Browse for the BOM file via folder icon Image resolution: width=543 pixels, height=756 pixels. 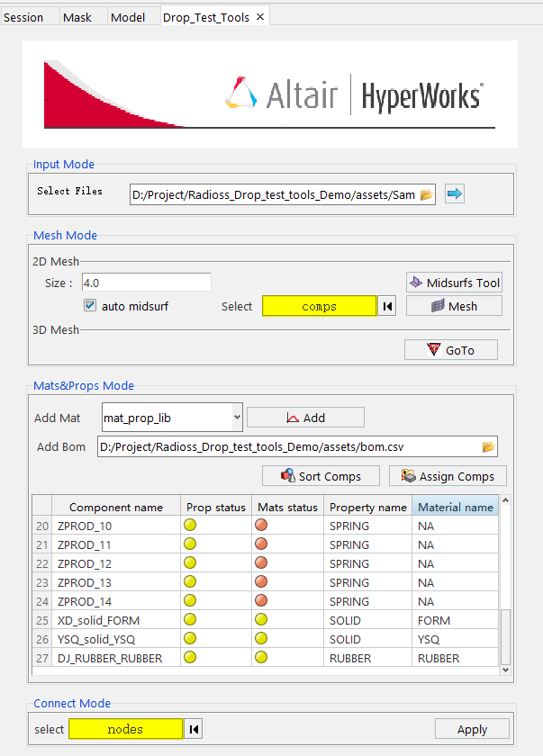pyautogui.click(x=488, y=446)
